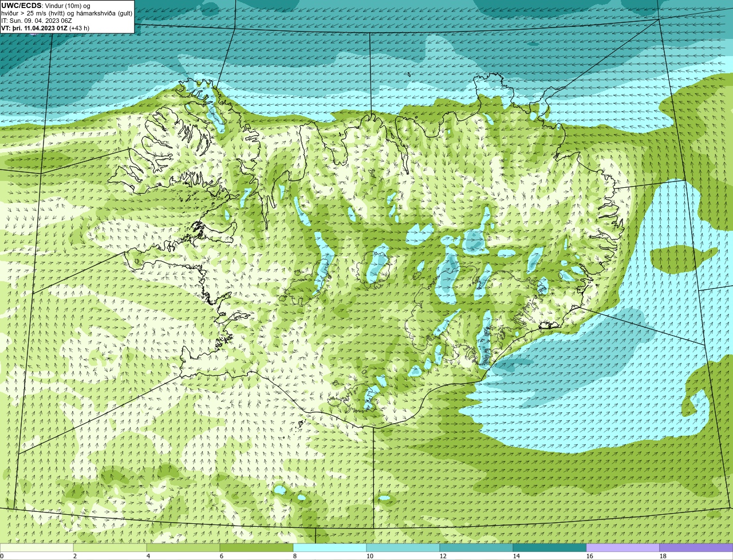Click the "Vindur (10m) og" label
Screen dimensions: 733x560
tap(68, 6)
